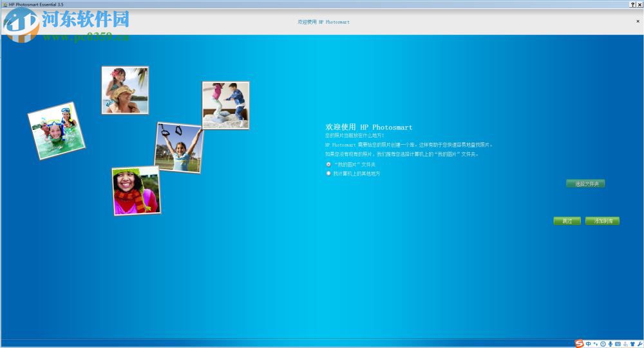This screenshot has width=644, height=348.
Task: Toggle the 中 Chinese input mode indicator
Action: (588, 344)
